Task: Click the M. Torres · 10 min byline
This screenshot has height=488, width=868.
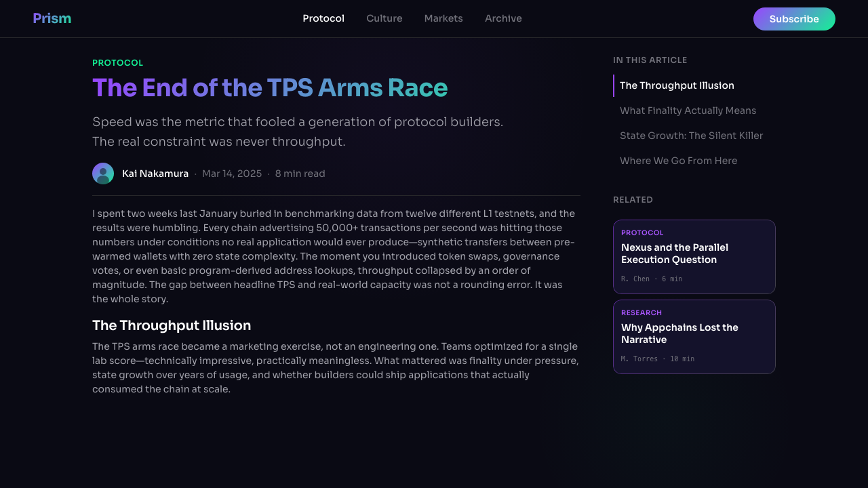Action: coord(658,359)
